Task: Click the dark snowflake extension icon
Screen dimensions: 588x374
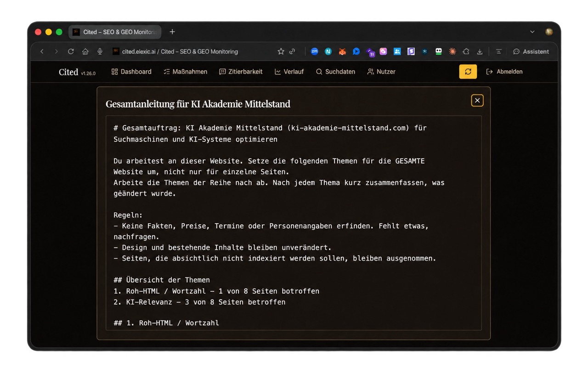Action: pos(425,51)
